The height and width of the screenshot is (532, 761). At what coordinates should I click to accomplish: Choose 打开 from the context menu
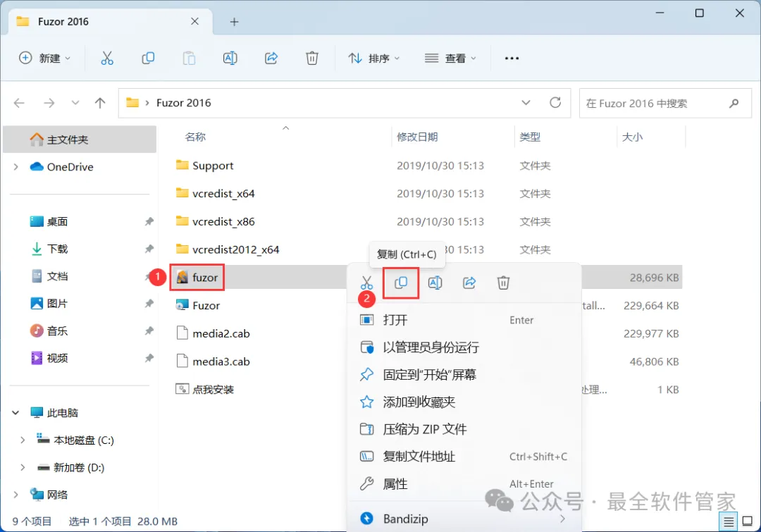point(464,320)
